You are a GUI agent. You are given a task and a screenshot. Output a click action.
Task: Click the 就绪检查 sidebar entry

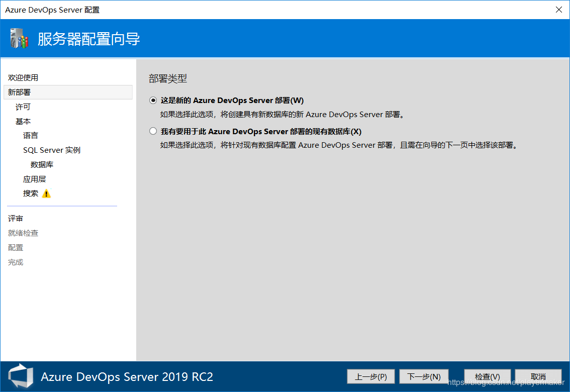click(23, 233)
